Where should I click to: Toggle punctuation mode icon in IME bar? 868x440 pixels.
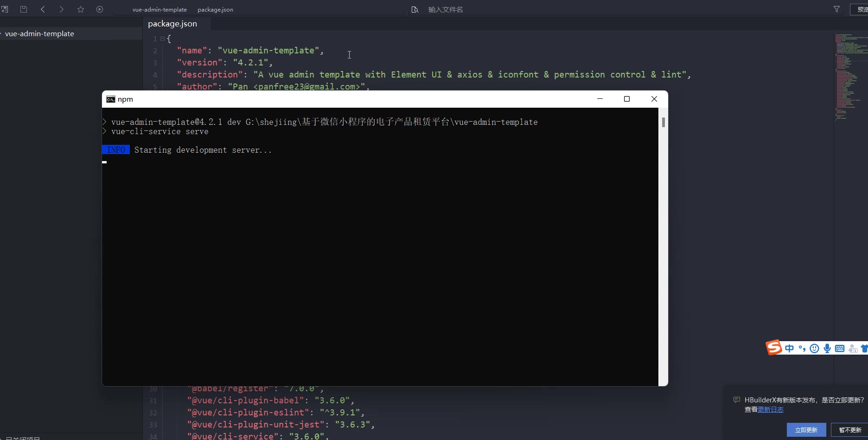(802, 349)
